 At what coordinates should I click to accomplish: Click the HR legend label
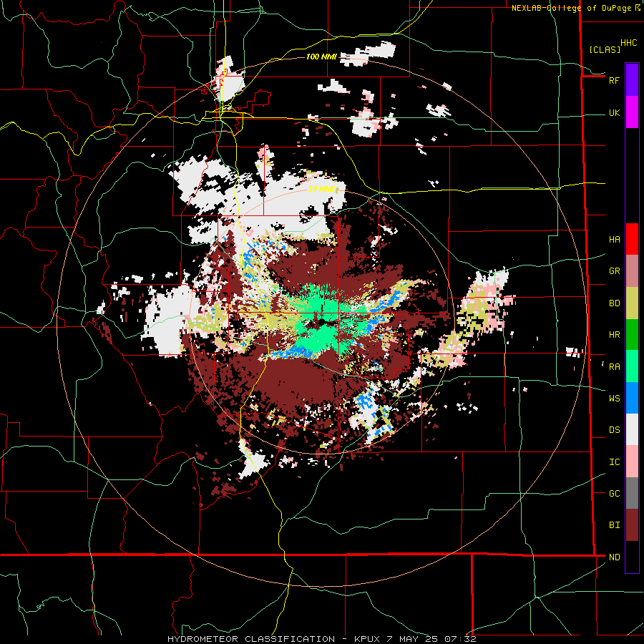(x=614, y=335)
